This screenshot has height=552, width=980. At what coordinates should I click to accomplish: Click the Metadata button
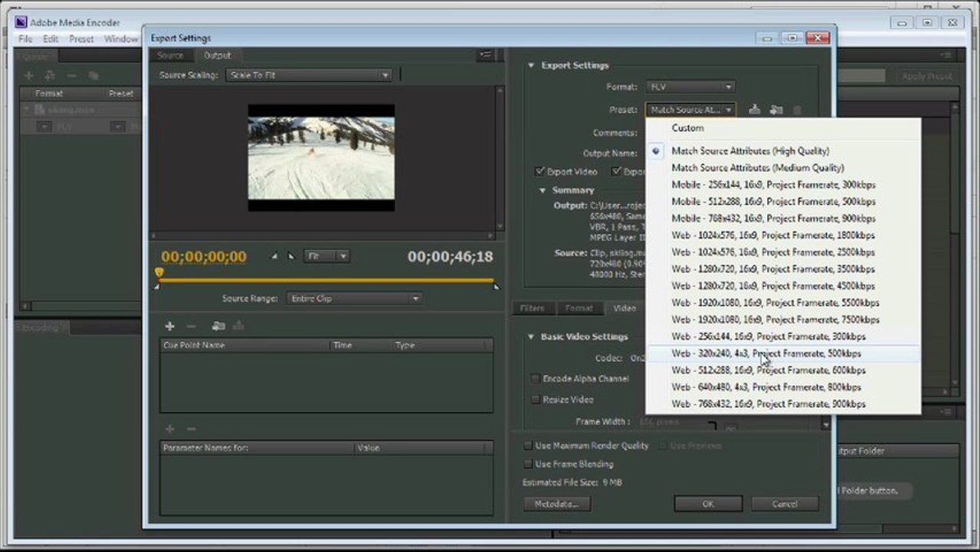coord(556,504)
